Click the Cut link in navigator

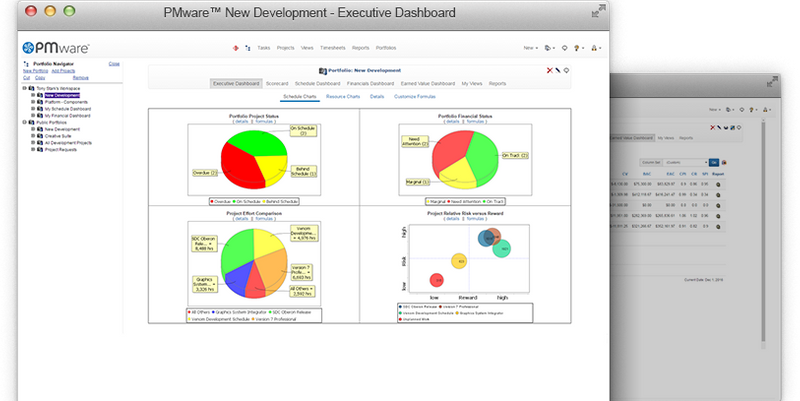(27, 78)
